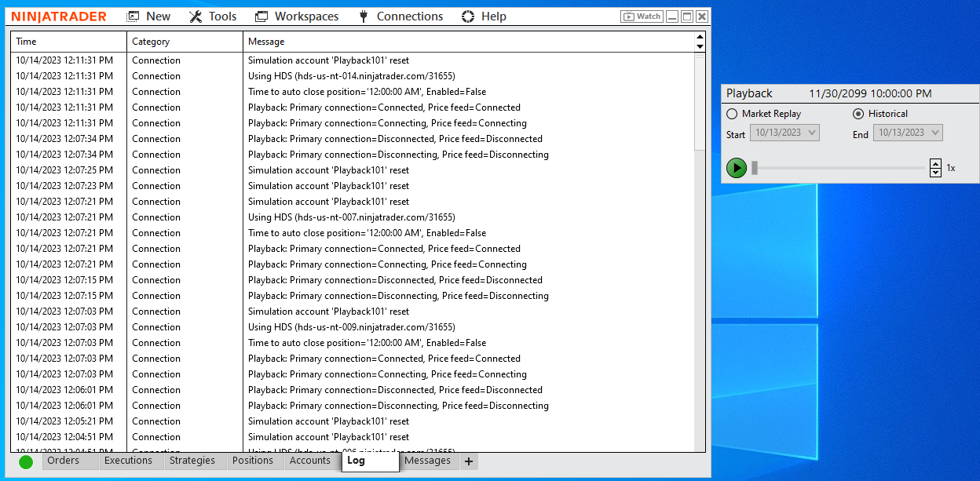Screen dimensions: 980x481
Task: Switch to the Messages tab
Action: click(428, 461)
